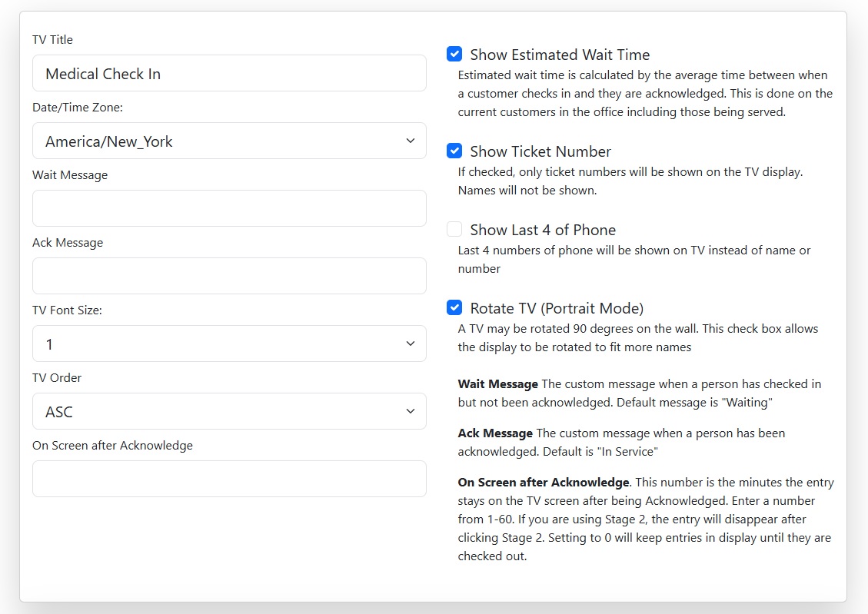Focus the empty Wait Message input field

point(229,208)
